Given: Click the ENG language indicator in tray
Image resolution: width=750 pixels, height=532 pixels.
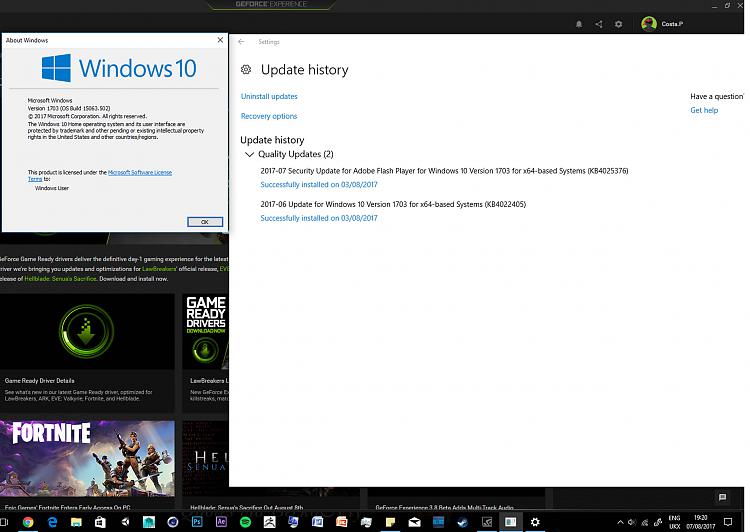Looking at the screenshot, I should tap(674, 518).
